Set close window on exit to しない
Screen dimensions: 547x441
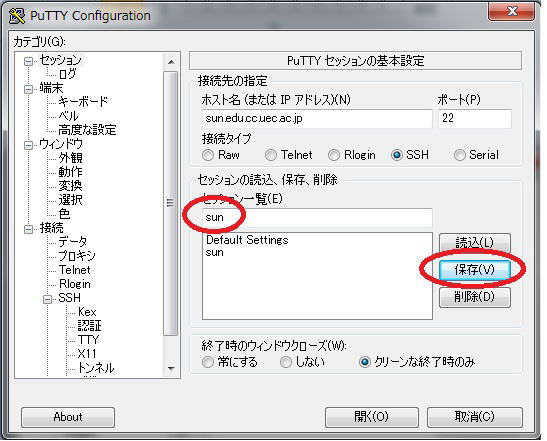pos(286,362)
